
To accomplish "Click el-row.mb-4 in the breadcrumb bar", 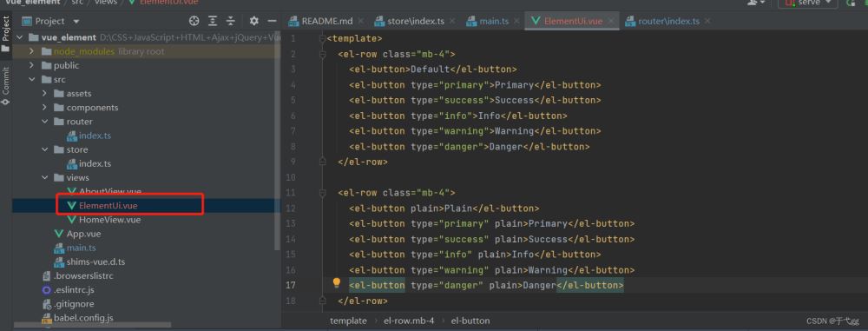I will [x=409, y=321].
